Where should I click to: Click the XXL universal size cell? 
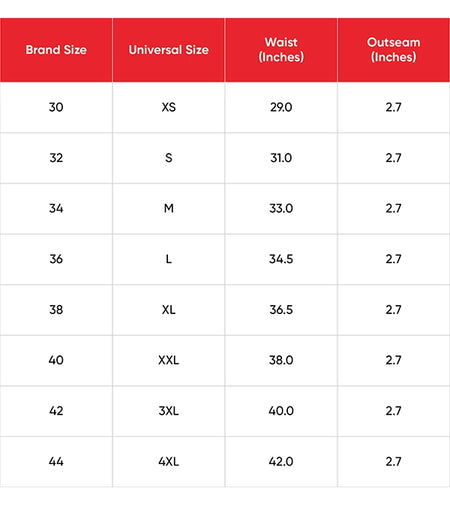point(169,360)
